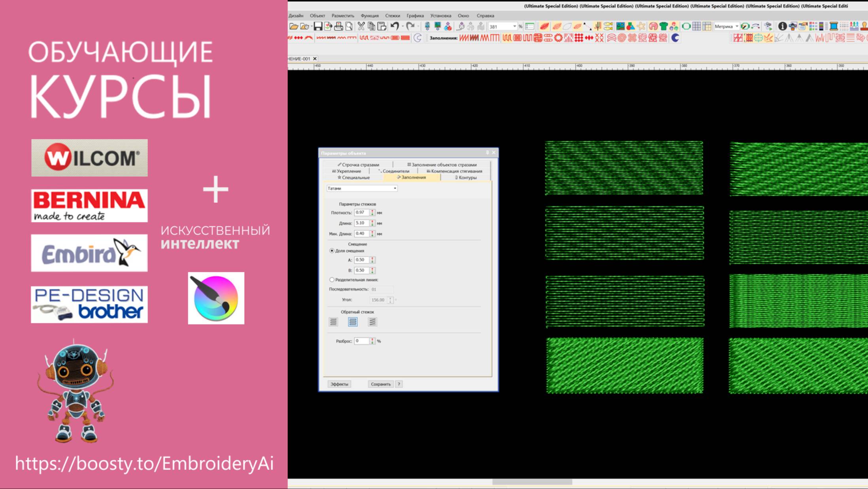Screen dimensions: 868x489
Task: Click the show hoop green icon
Action: 686,27
